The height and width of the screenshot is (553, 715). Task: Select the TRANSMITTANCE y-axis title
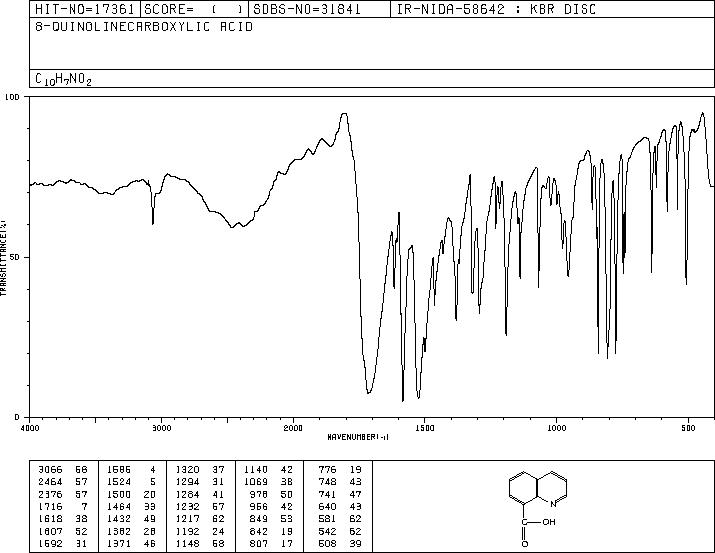tap(3, 258)
